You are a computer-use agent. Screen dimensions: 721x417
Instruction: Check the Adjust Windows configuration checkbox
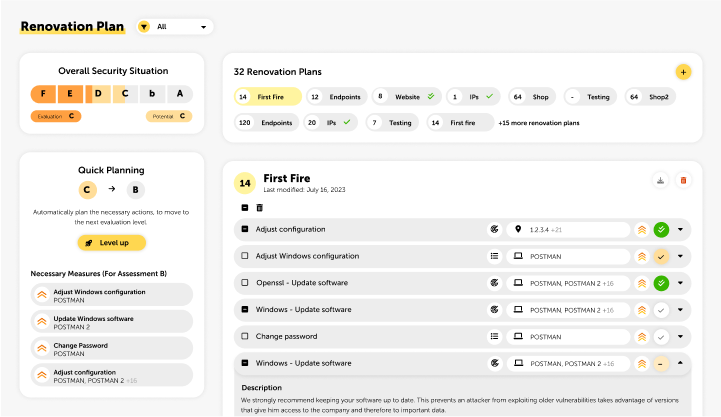click(245, 256)
